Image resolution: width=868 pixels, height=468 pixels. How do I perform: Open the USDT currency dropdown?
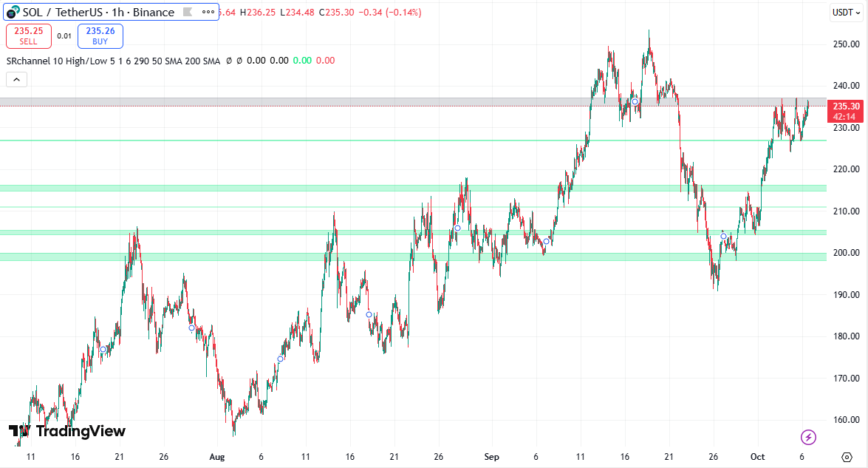[843, 12]
